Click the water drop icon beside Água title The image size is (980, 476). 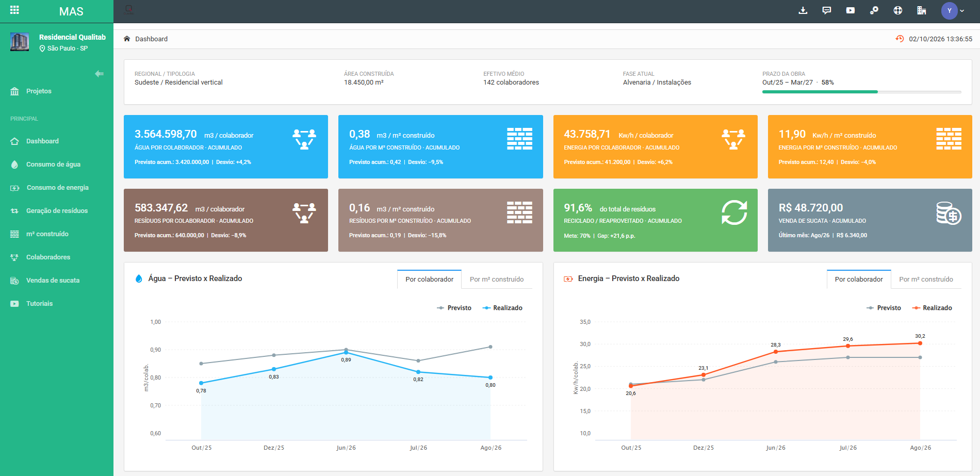(x=138, y=278)
